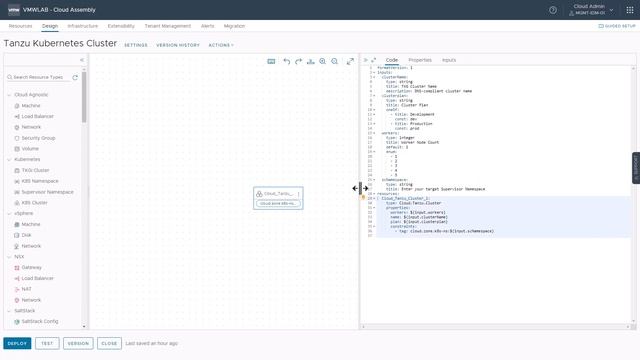This screenshot has width=640, height=360.
Task: Open the Migration tab
Action: 234,26
